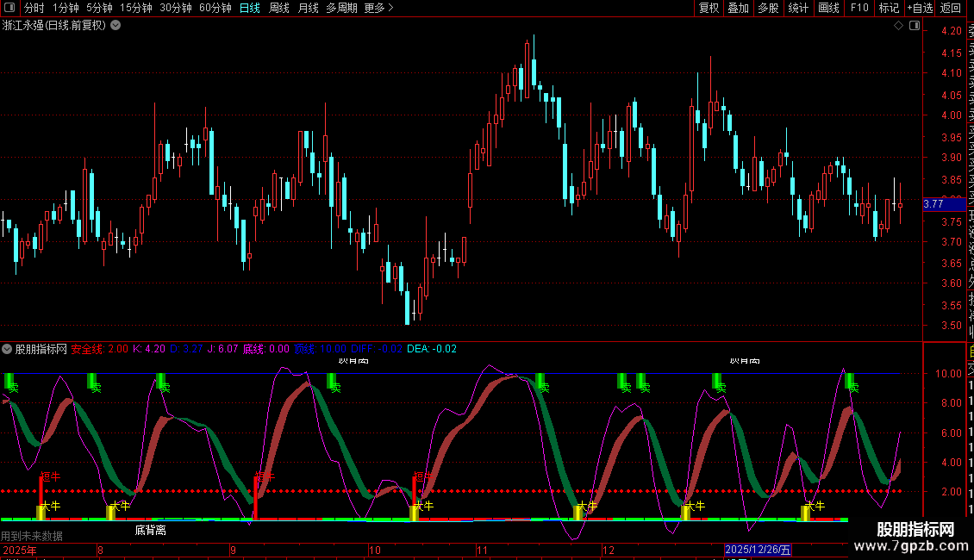Click the 返回 back button
The image size is (974, 560).
point(951,8)
